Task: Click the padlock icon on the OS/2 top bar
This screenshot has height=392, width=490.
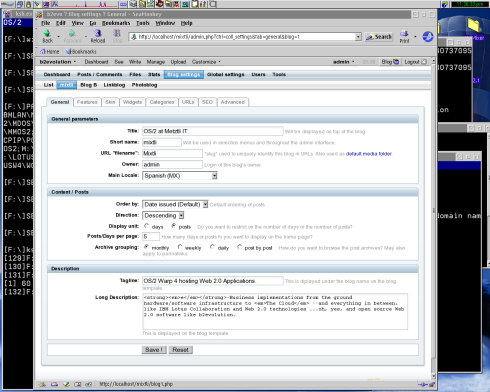Action: [28, 4]
